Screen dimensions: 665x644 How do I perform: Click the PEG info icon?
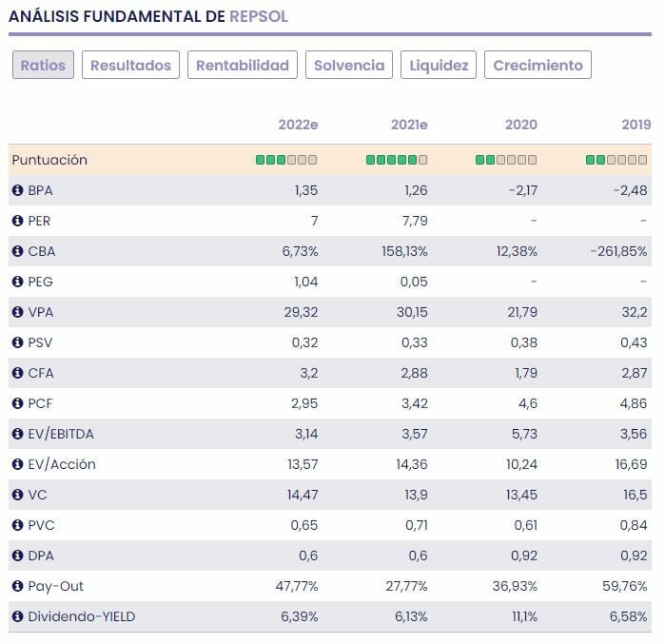click(x=17, y=282)
